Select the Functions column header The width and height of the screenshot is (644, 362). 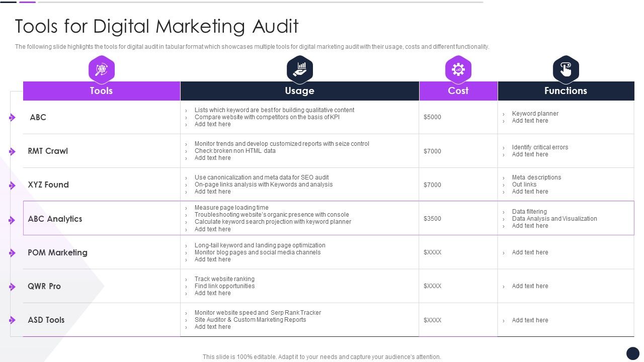[566, 91]
